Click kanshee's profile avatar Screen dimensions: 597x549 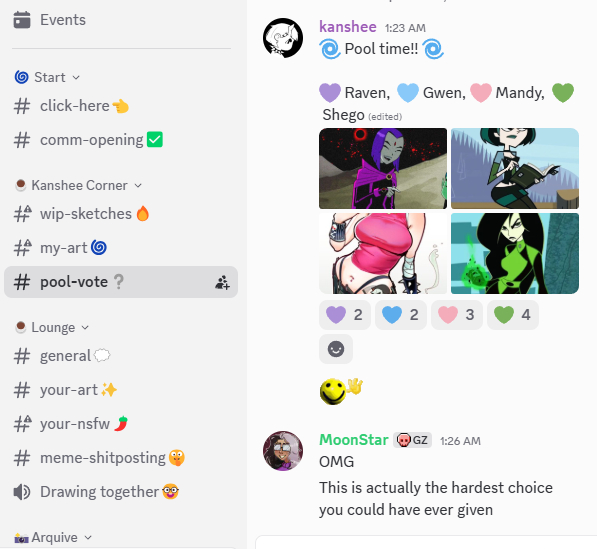tap(283, 38)
